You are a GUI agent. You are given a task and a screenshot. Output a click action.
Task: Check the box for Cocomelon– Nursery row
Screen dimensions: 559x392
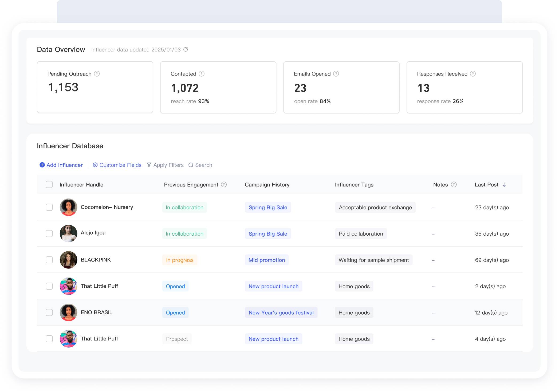tap(49, 207)
